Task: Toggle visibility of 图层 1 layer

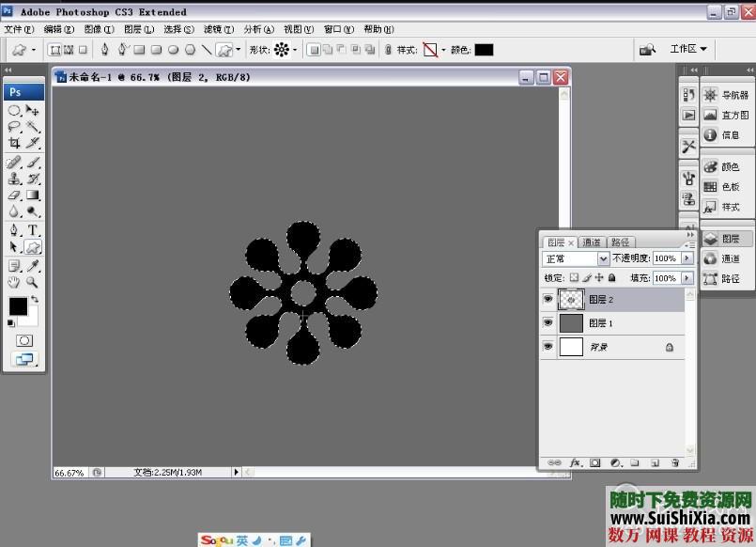Action: [x=548, y=322]
